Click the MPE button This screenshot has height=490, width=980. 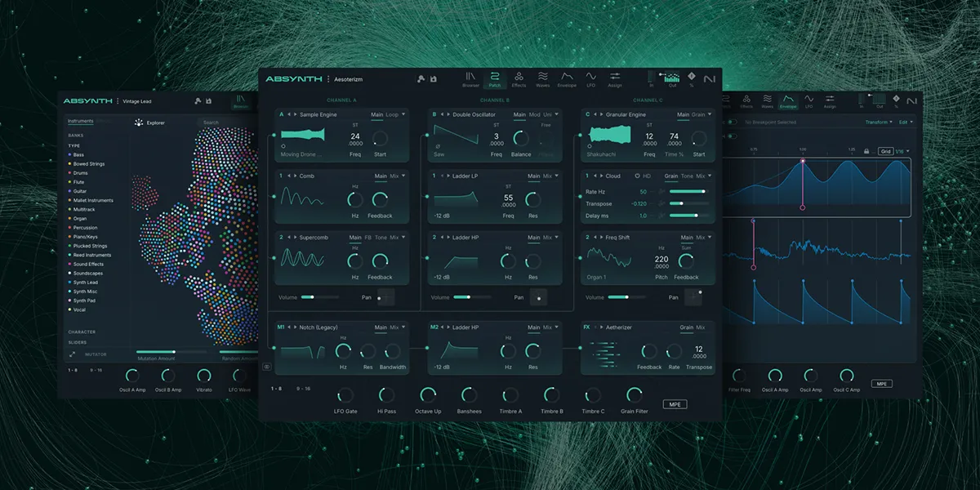(x=675, y=403)
